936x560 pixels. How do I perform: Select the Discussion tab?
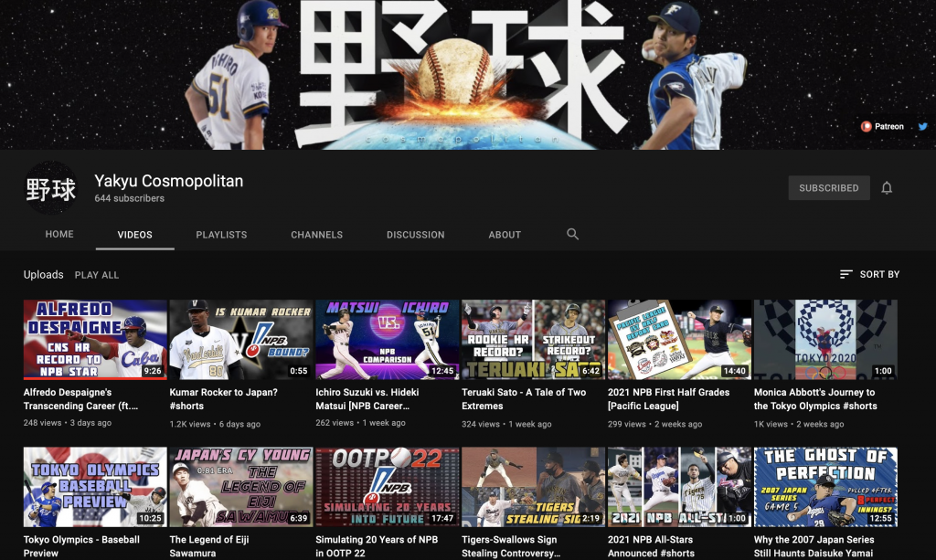[x=415, y=235]
